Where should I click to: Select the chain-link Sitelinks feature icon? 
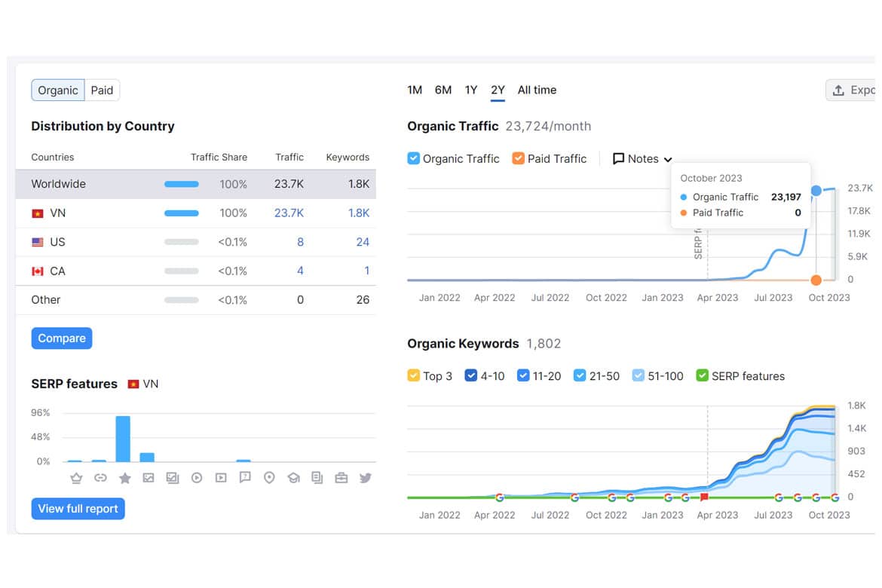[x=101, y=478]
